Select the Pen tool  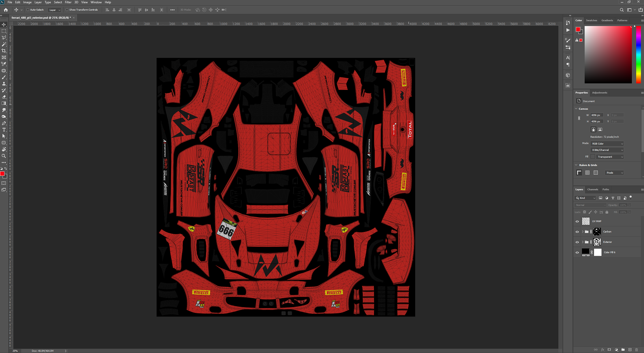coord(4,123)
